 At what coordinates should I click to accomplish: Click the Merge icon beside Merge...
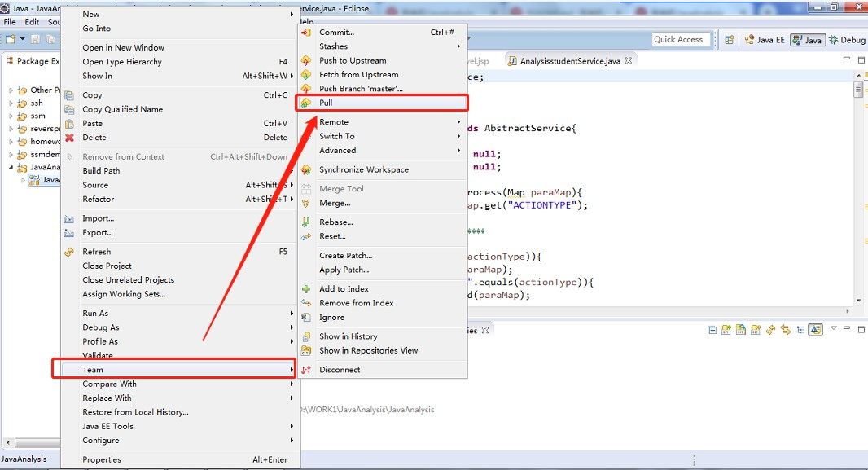click(x=305, y=203)
